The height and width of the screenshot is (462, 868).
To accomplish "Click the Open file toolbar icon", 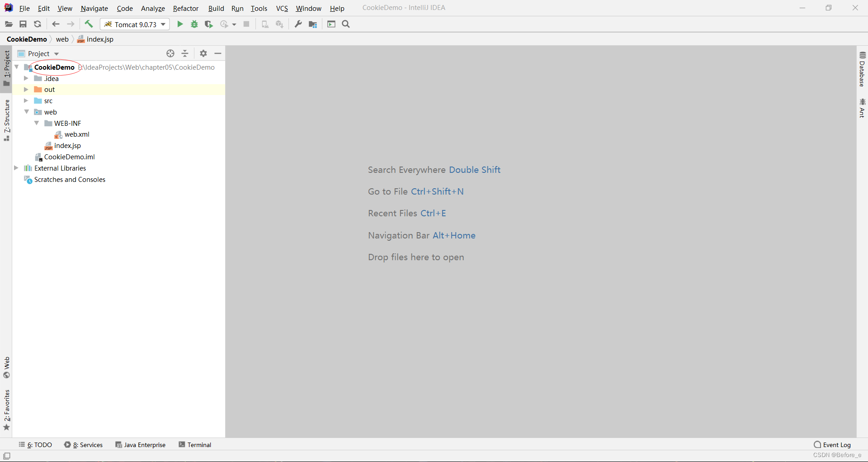I will pos(9,24).
